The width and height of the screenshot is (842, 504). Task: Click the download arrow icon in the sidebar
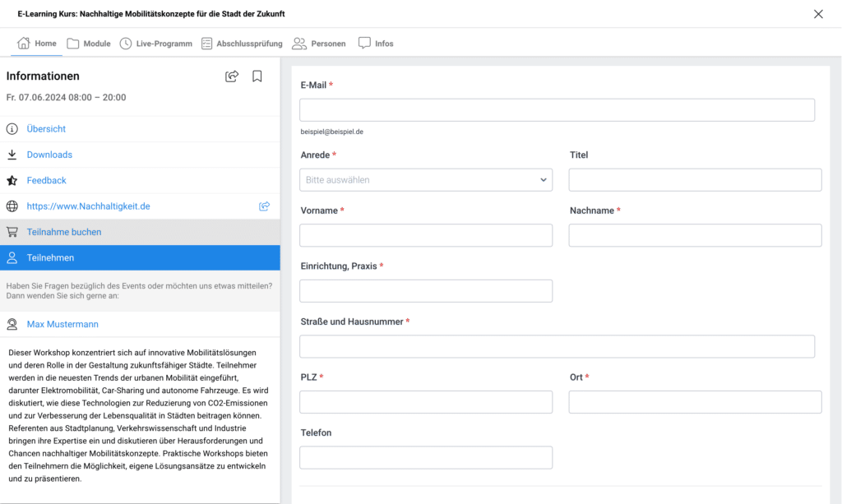[x=12, y=155]
